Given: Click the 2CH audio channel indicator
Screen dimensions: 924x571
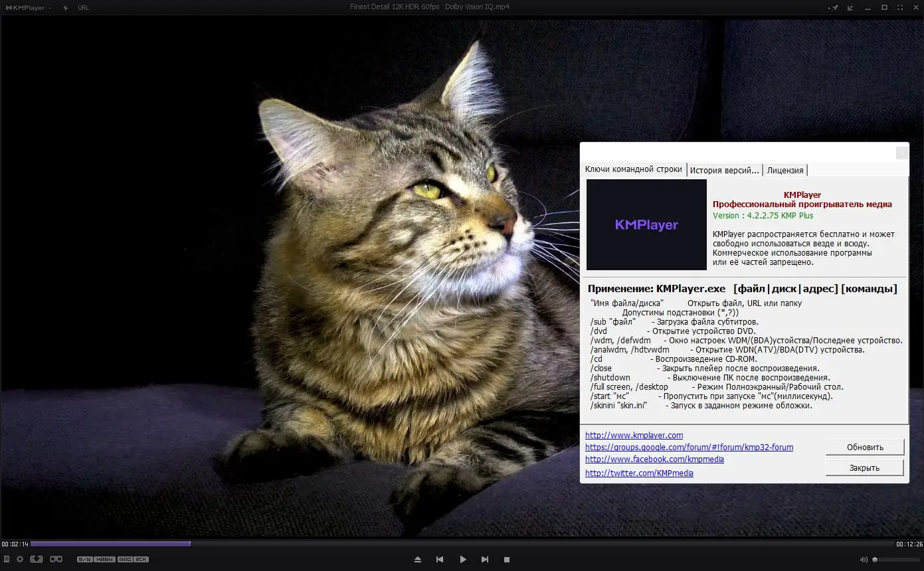Looking at the screenshot, I should [141, 559].
